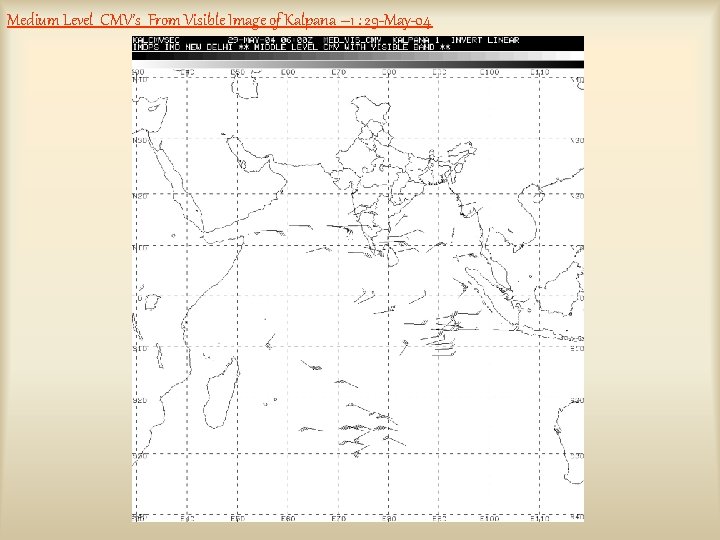This screenshot has height=540, width=720.
Task: Click the E60 longitude label on the bottom axis
Action: (288, 518)
